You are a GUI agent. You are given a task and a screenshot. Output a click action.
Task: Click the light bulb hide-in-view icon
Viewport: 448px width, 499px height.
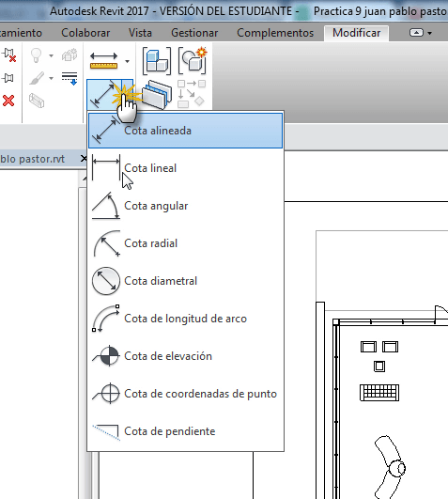[37, 55]
